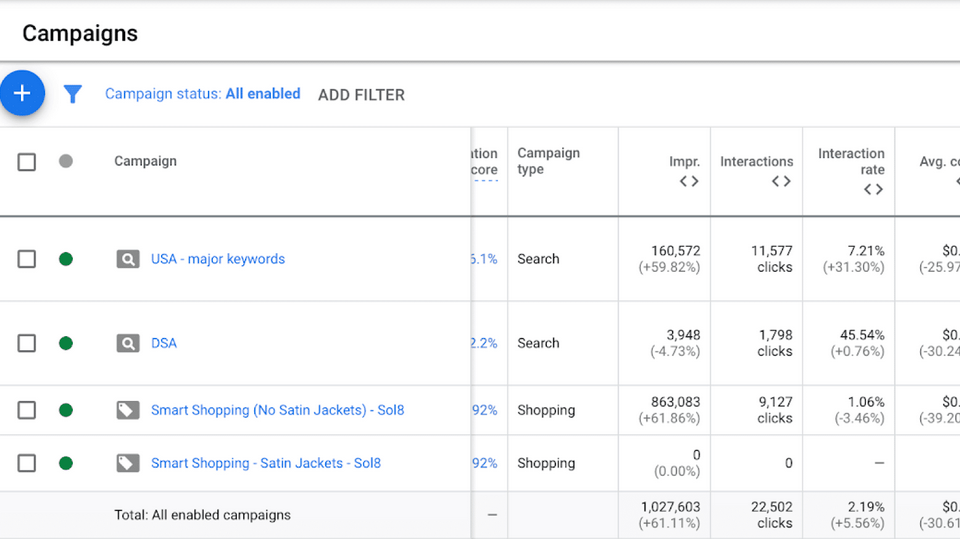
Task: Open the DSA campaign link
Action: (164, 343)
